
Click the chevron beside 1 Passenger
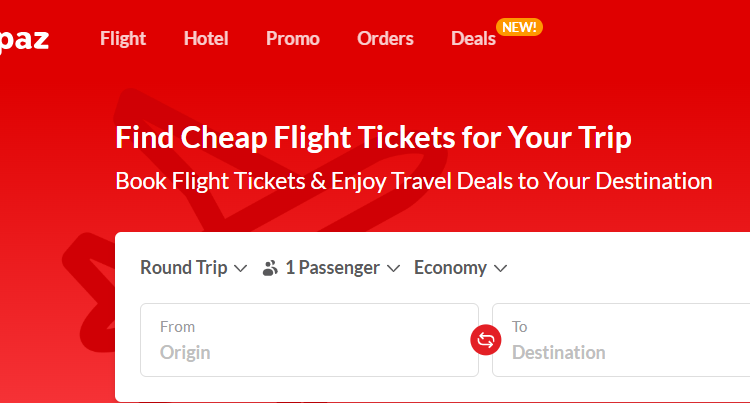[394, 268]
